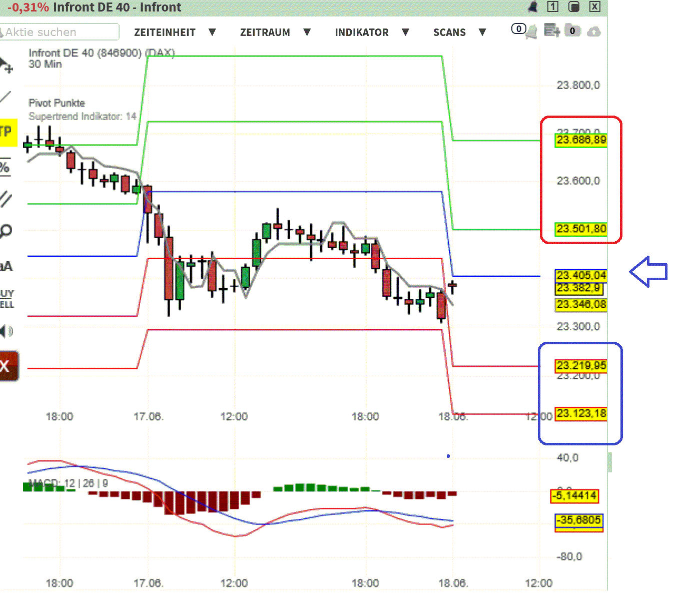
Task: Select the crosshair pointer tool
Action: coord(6,64)
